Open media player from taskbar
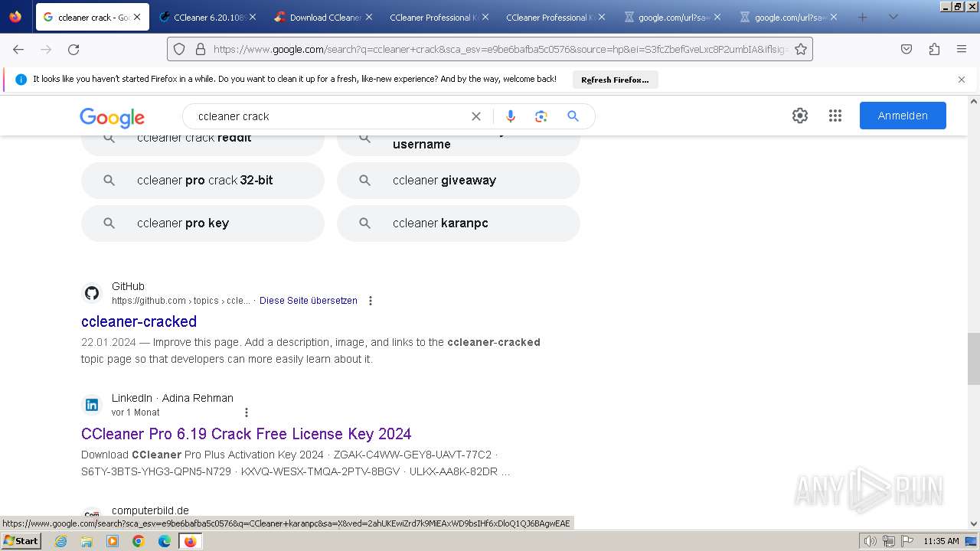The image size is (980, 551). 113,541
